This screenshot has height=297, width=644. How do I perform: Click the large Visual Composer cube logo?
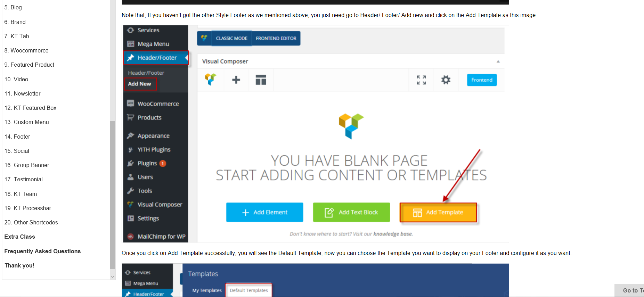click(x=351, y=126)
